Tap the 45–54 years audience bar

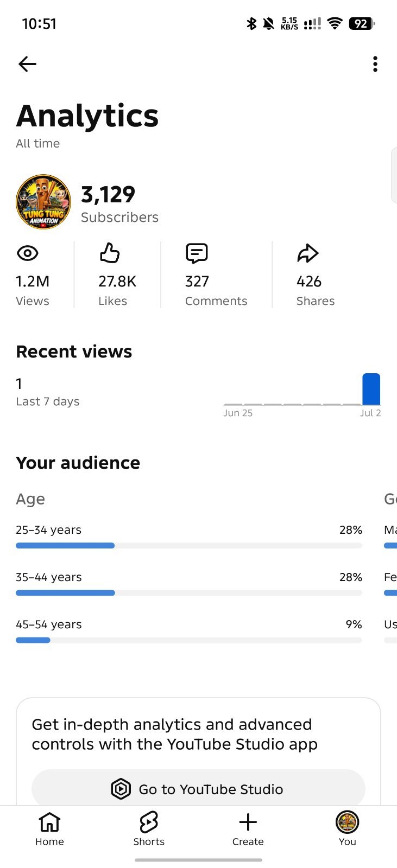(189, 640)
